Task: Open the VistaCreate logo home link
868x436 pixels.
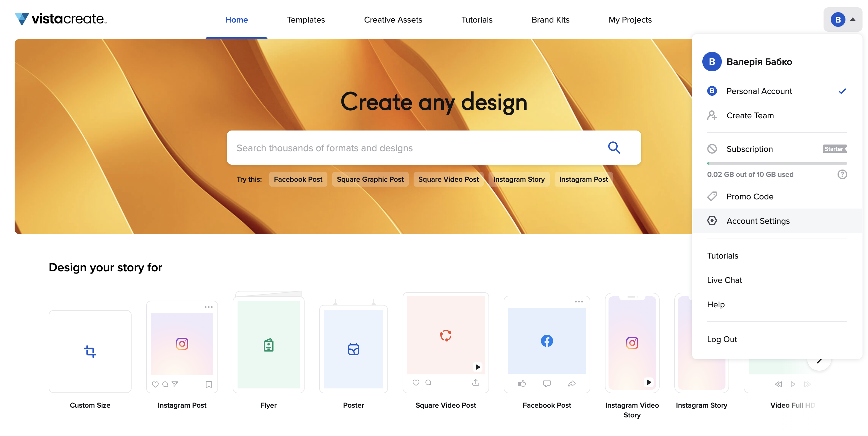Action: 61,19
